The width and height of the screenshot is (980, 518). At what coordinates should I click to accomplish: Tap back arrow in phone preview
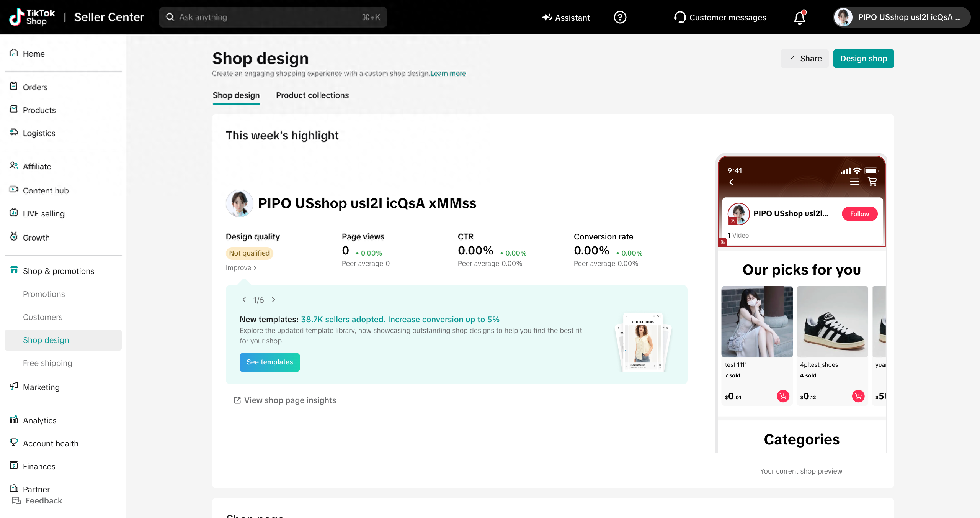click(731, 182)
